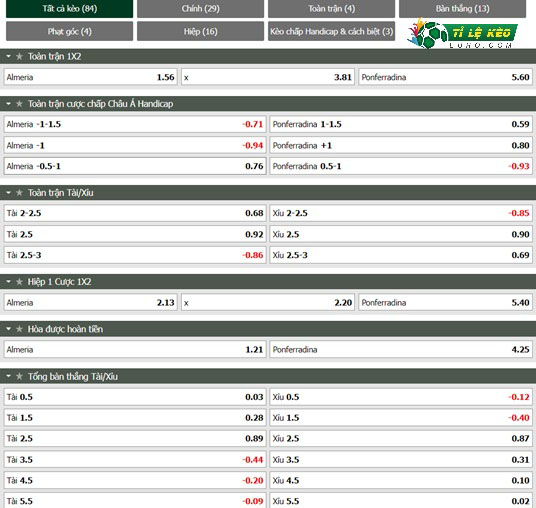Screen dimensions: 536x508
Task: Open the Tất cả kèo (84) tab
Action: pos(69,9)
